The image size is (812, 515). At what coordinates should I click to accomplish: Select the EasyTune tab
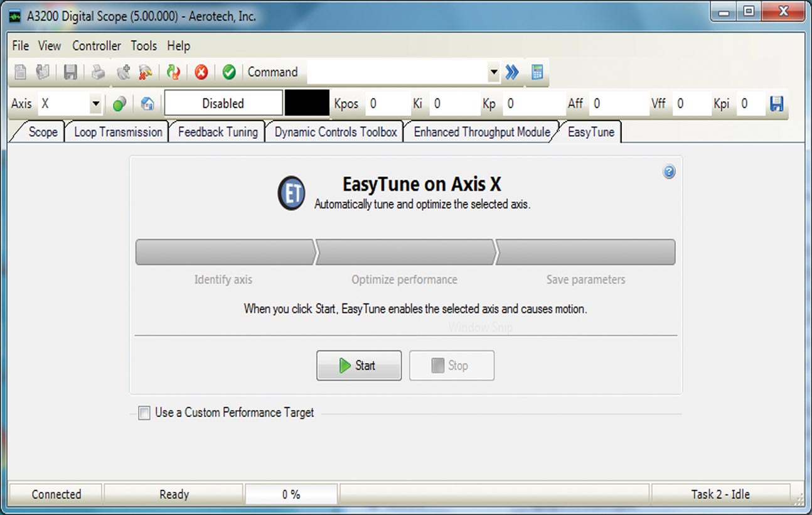tap(590, 132)
